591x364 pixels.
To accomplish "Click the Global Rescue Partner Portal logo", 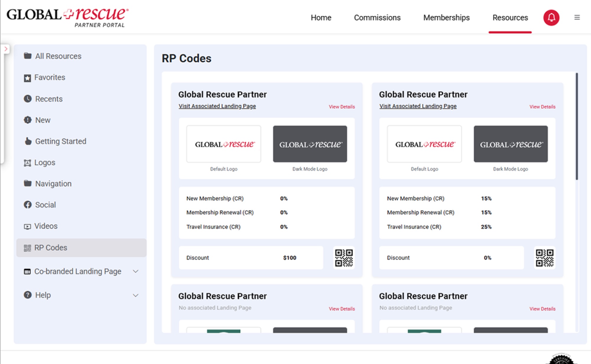I will (68, 17).
